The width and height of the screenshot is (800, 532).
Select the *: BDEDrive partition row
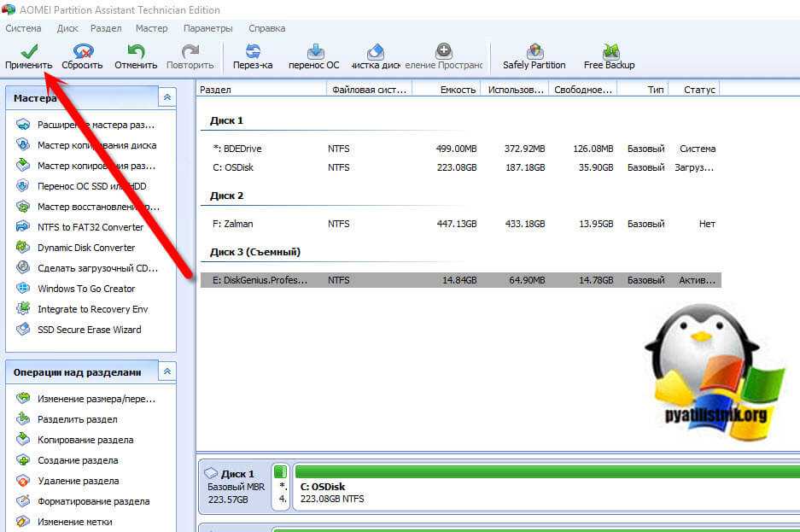(461, 149)
